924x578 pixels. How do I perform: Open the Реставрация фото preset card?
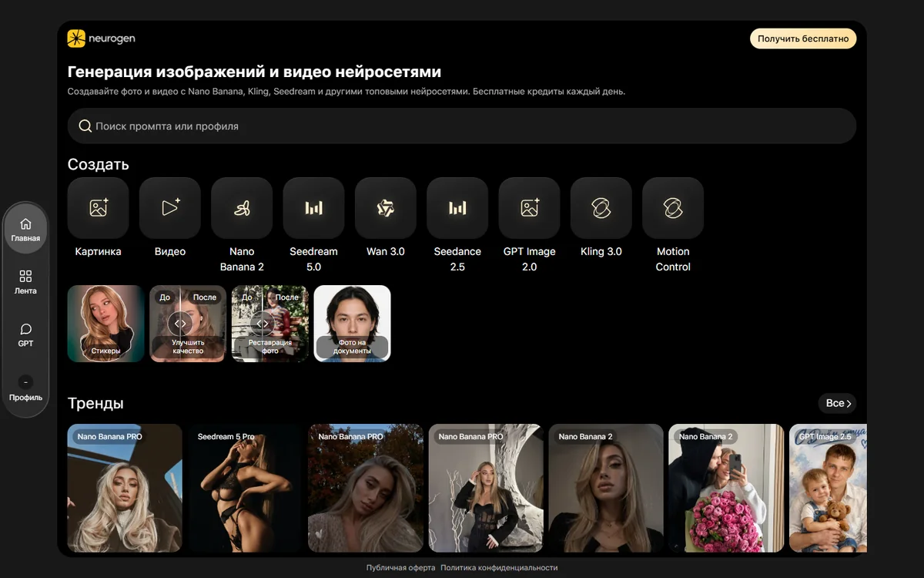click(270, 324)
